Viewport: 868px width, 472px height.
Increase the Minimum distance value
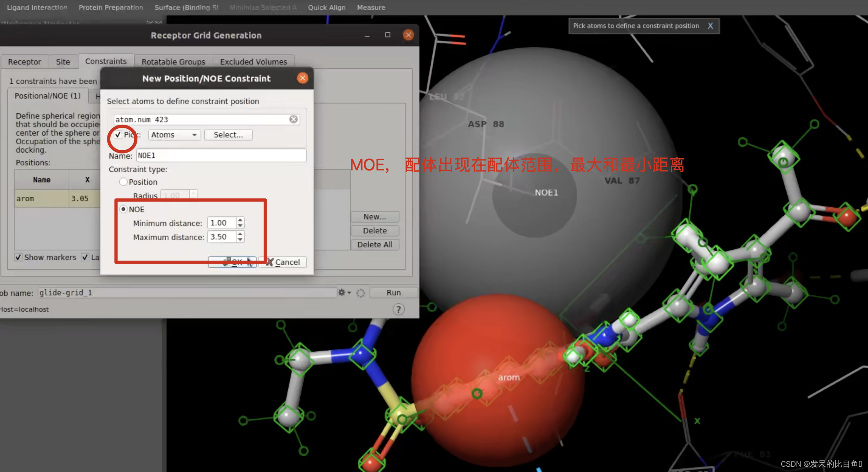pos(240,220)
